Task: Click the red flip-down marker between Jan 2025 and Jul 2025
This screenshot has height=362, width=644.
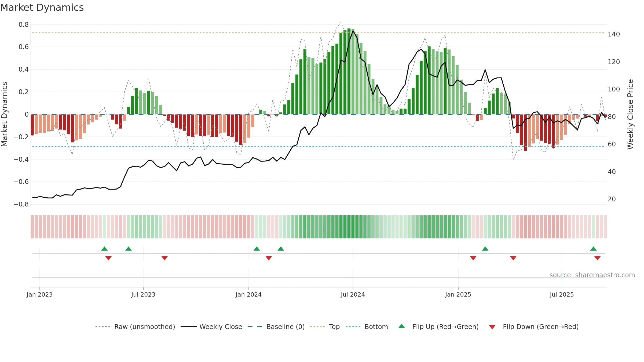Action: 513,258
